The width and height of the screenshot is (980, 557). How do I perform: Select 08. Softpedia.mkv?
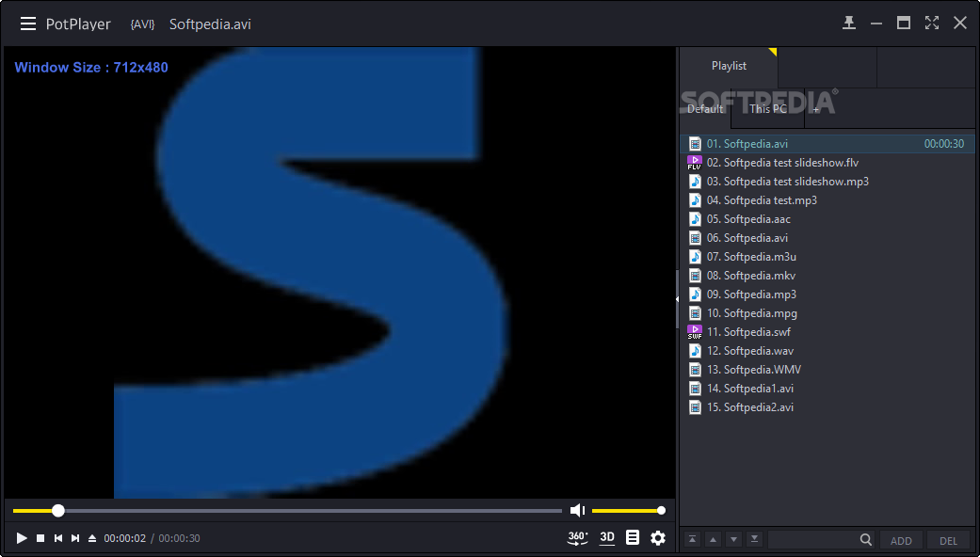[827, 276]
